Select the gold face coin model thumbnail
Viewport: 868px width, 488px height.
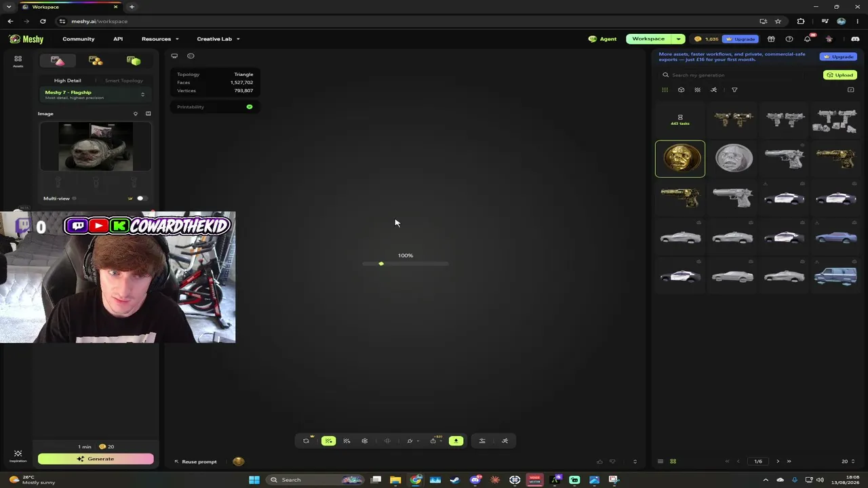[680, 159]
